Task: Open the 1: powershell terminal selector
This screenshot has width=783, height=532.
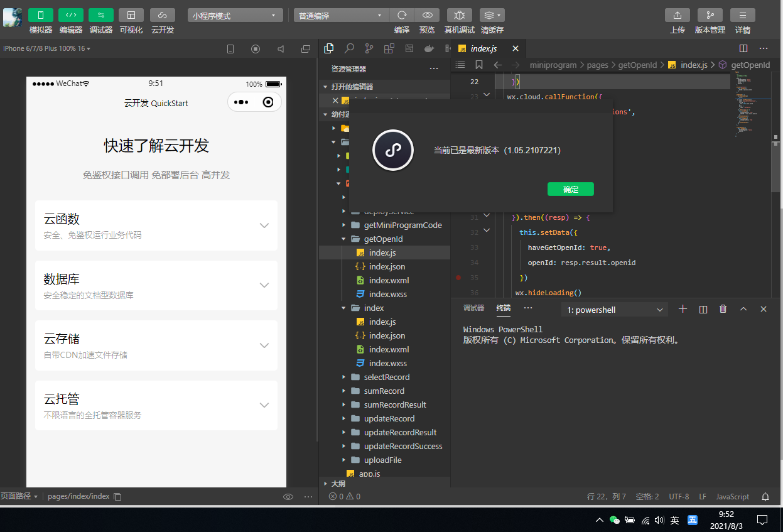Action: (x=615, y=310)
